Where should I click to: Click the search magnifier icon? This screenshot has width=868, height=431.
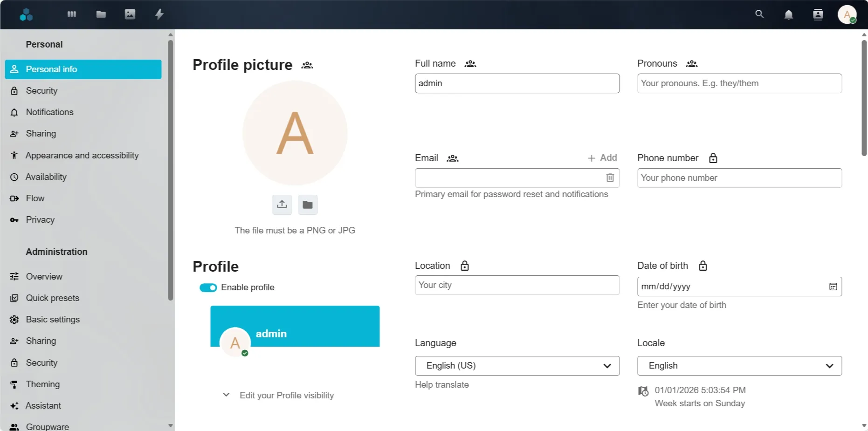759,14
